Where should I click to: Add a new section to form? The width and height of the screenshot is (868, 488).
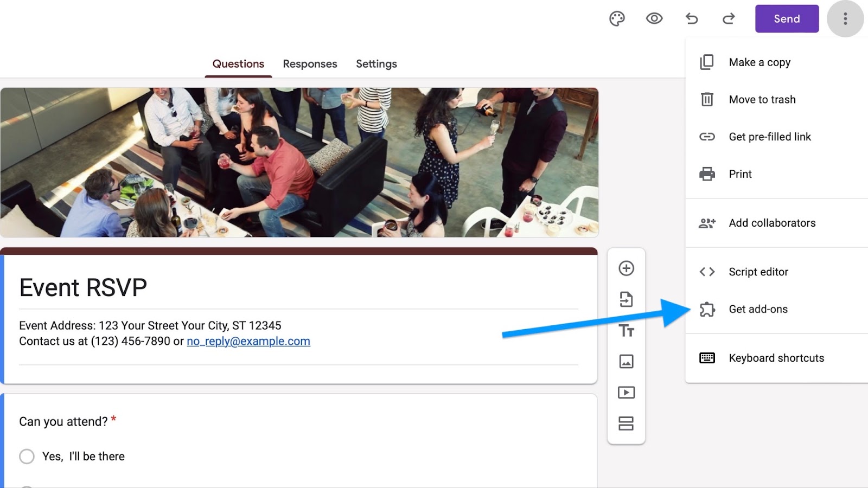point(626,423)
